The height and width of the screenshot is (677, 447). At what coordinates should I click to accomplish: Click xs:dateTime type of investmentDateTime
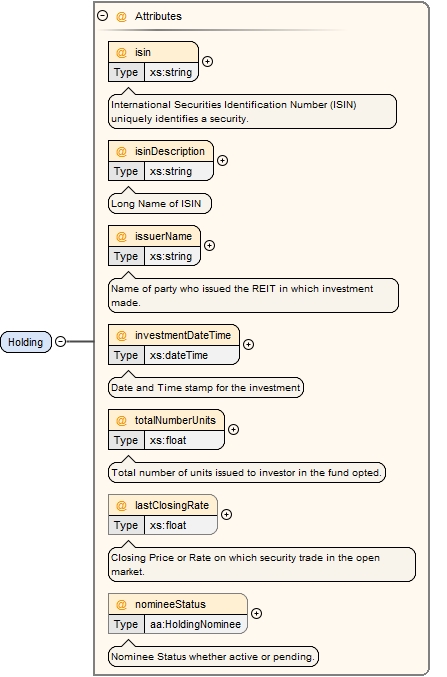click(179, 355)
